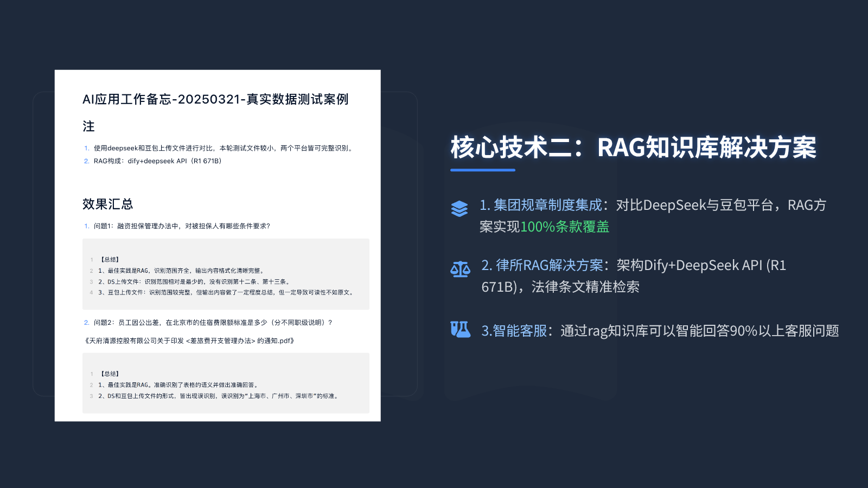Click the 注 section heading in the document
The image size is (868, 488).
pyautogui.click(x=88, y=126)
